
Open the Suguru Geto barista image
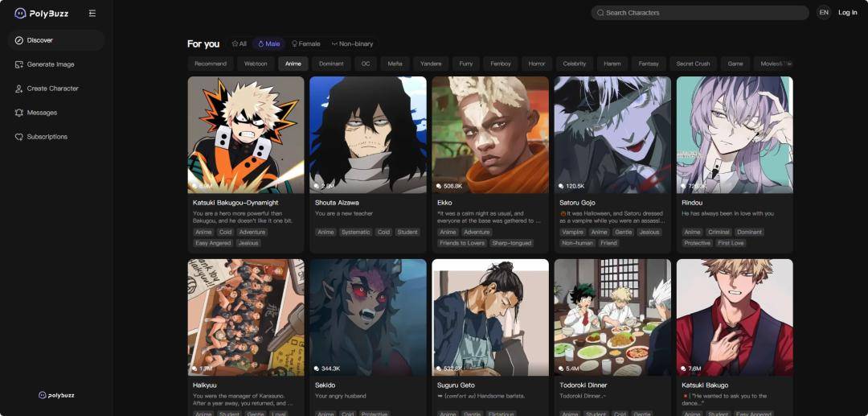pyautogui.click(x=490, y=317)
